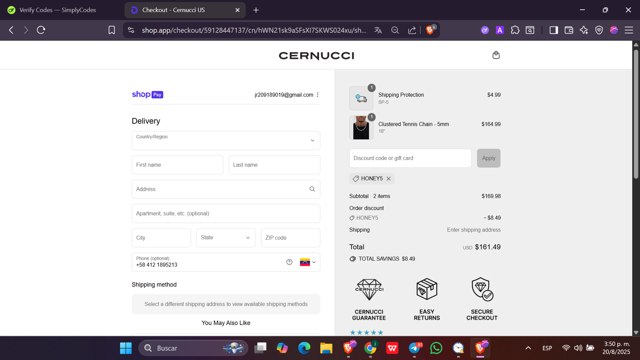The image size is (640, 360).
Task: Open the browser hamburger menu
Action: coord(629,30)
